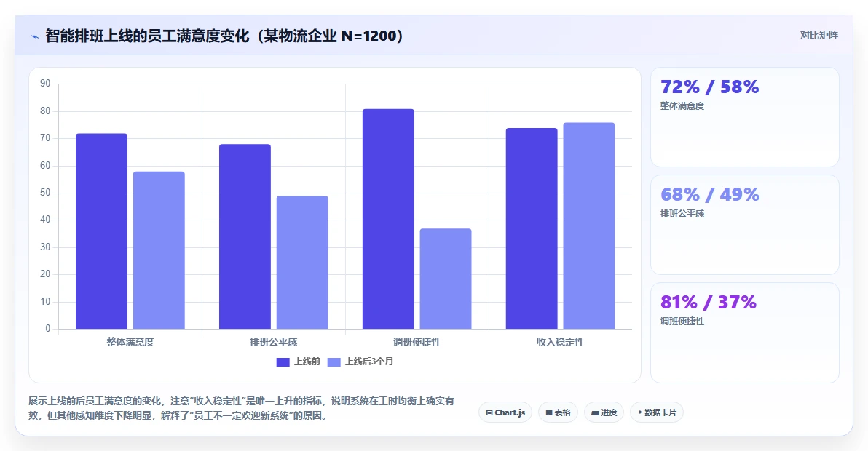868x451 pixels.
Task: Click the 上线前 bar for 收入稳定性
Action: [532, 228]
